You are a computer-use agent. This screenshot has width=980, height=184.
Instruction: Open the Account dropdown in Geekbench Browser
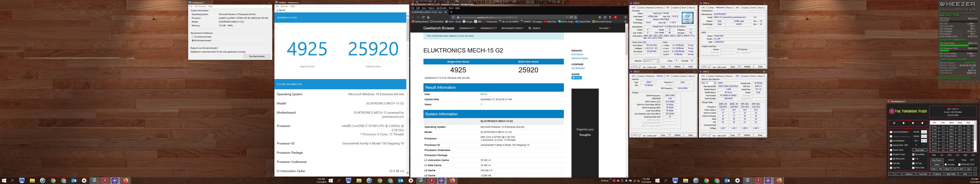pos(604,28)
